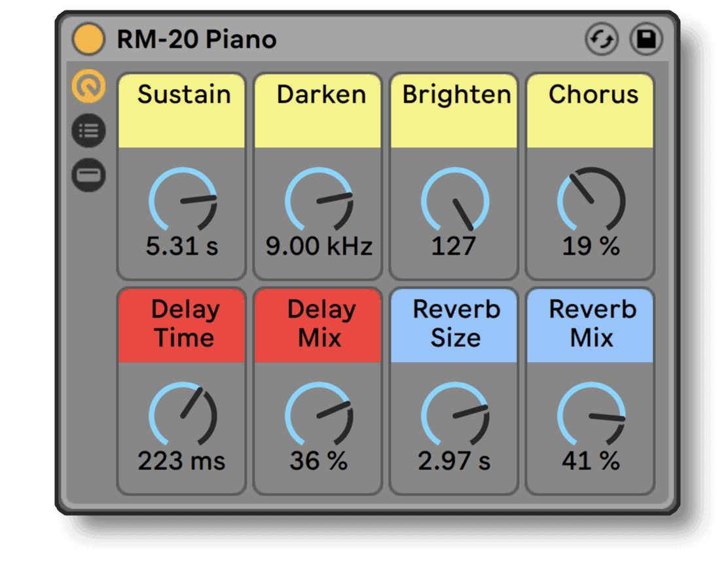728x563 pixels.
Task: Click the 9.00 kHz Darken value
Action: [x=319, y=247]
